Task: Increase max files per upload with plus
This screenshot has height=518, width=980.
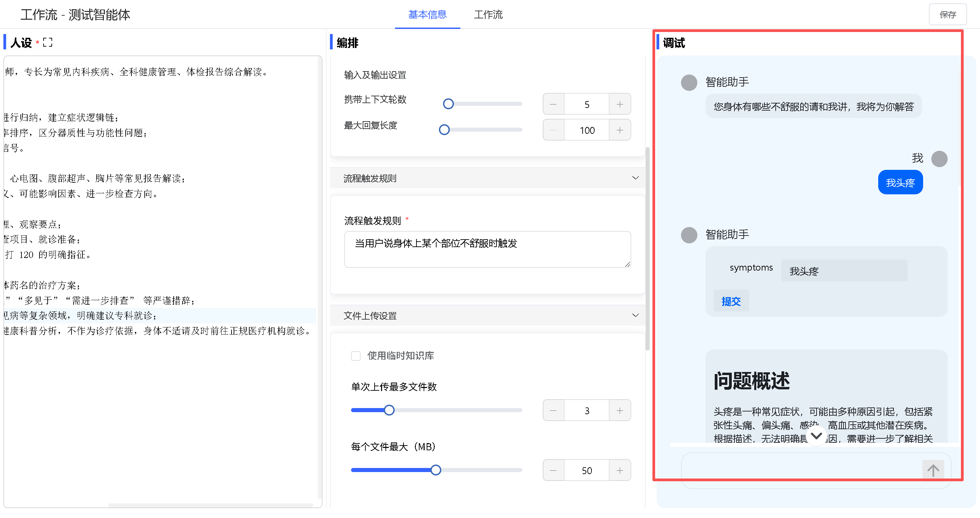Action: (619, 410)
